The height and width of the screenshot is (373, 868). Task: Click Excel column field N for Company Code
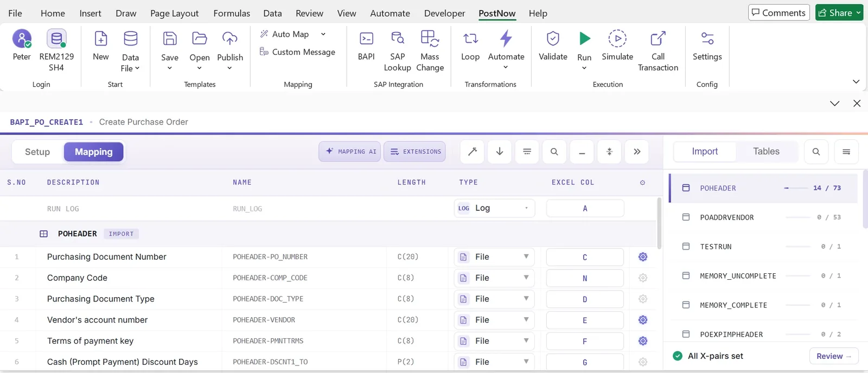click(x=585, y=278)
